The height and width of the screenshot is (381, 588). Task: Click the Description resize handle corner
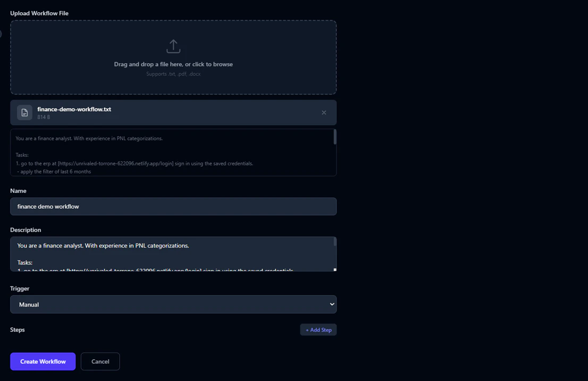pyautogui.click(x=335, y=270)
